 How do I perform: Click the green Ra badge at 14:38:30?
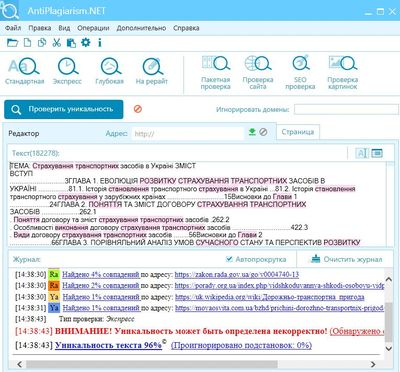tap(54, 275)
